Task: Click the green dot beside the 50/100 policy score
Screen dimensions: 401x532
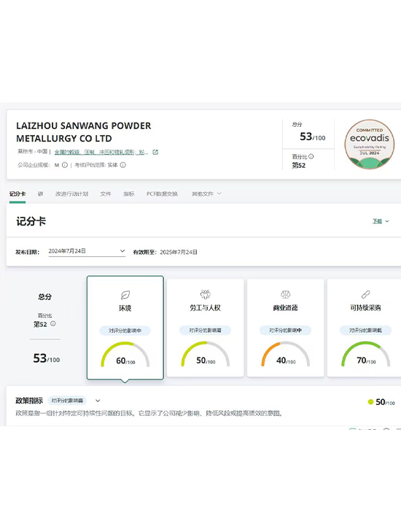Action: 370,401
